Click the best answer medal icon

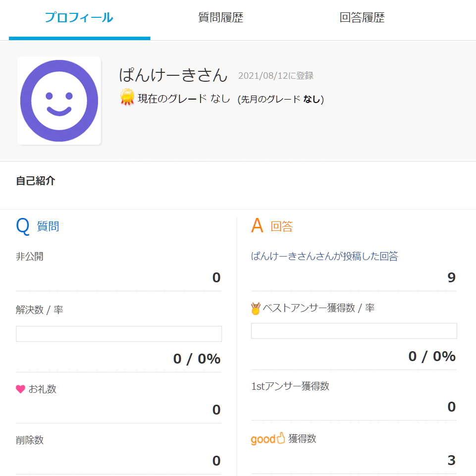pos(256,309)
